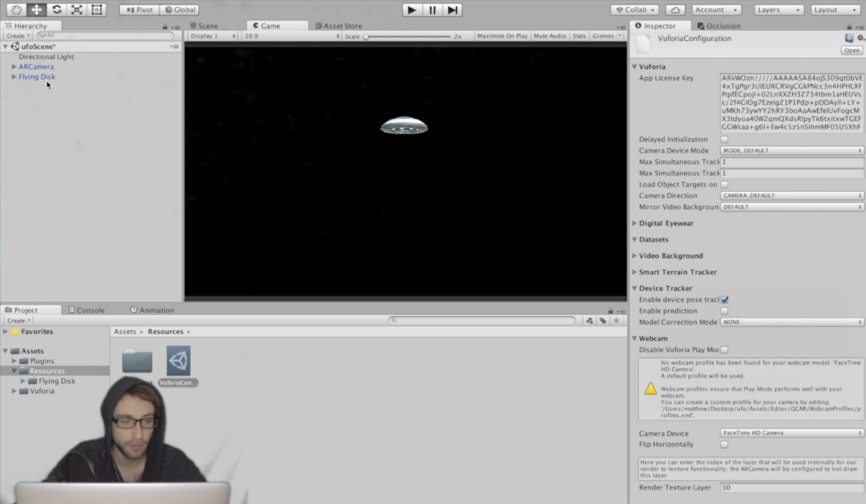This screenshot has width=866, height=504.
Task: Open Unity Cloud services icon
Action: 675,10
